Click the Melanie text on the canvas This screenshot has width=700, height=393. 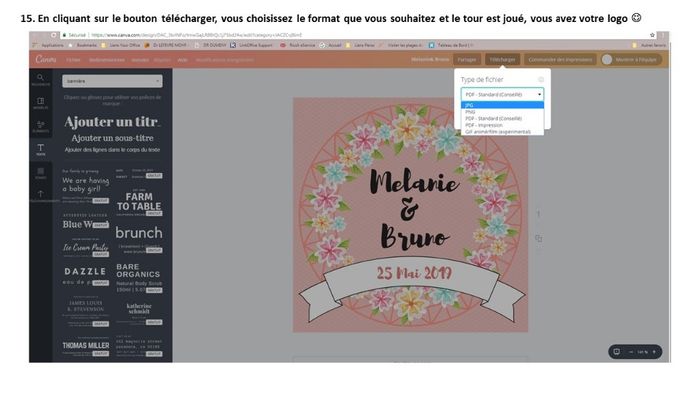[414, 182]
